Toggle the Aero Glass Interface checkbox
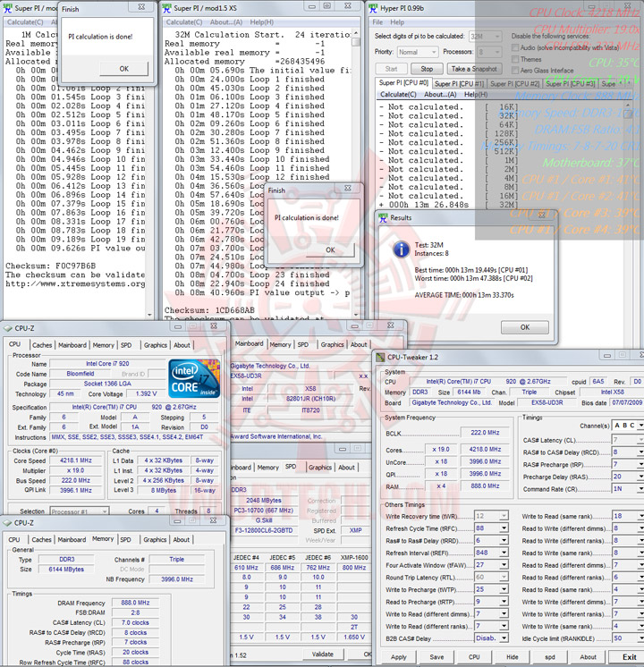The height and width of the screenshot is (667, 644). pyautogui.click(x=515, y=71)
